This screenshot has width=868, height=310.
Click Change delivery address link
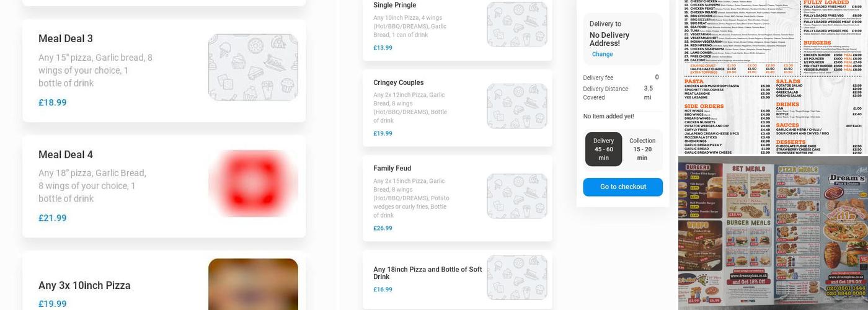pos(602,55)
